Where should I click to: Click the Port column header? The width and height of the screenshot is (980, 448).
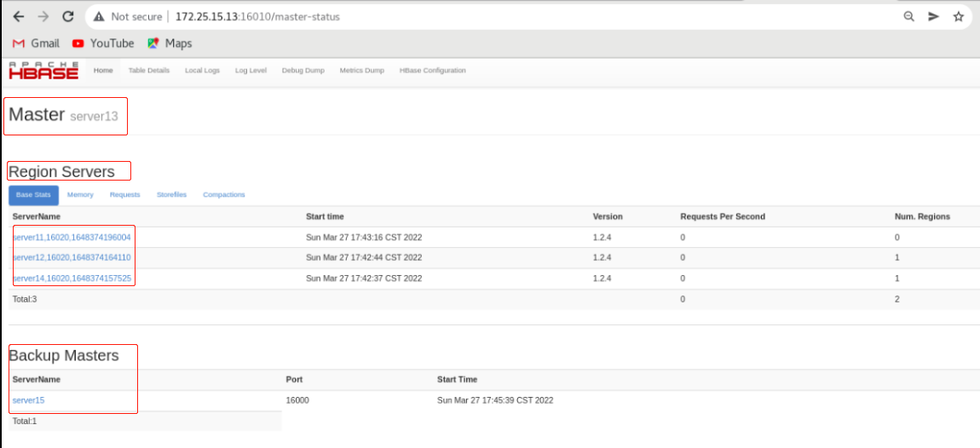(294, 379)
